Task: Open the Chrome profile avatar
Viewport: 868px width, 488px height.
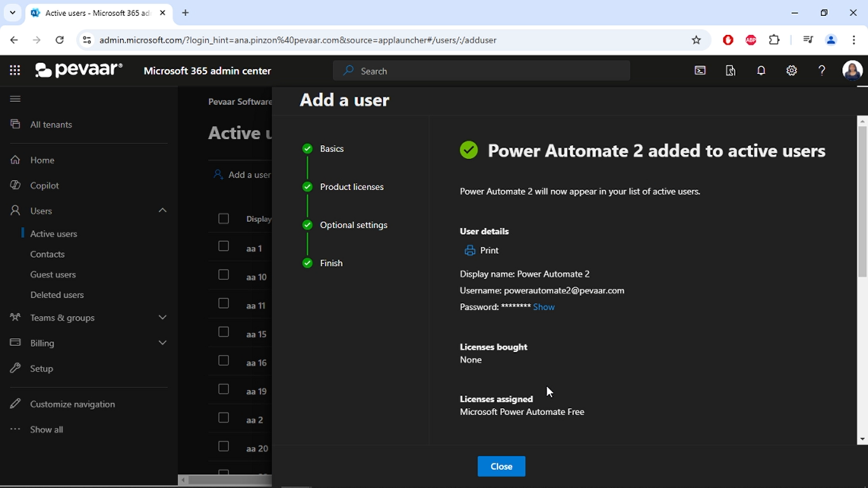Action: tap(831, 40)
